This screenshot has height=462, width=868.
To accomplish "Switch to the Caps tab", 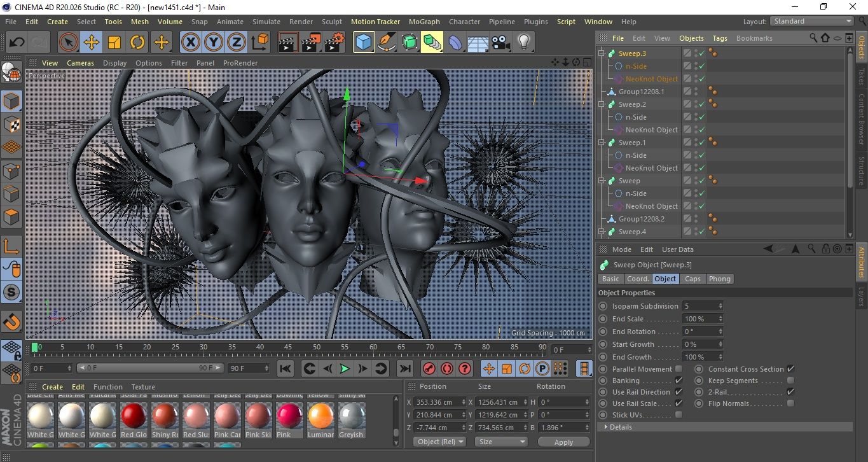I will point(692,279).
